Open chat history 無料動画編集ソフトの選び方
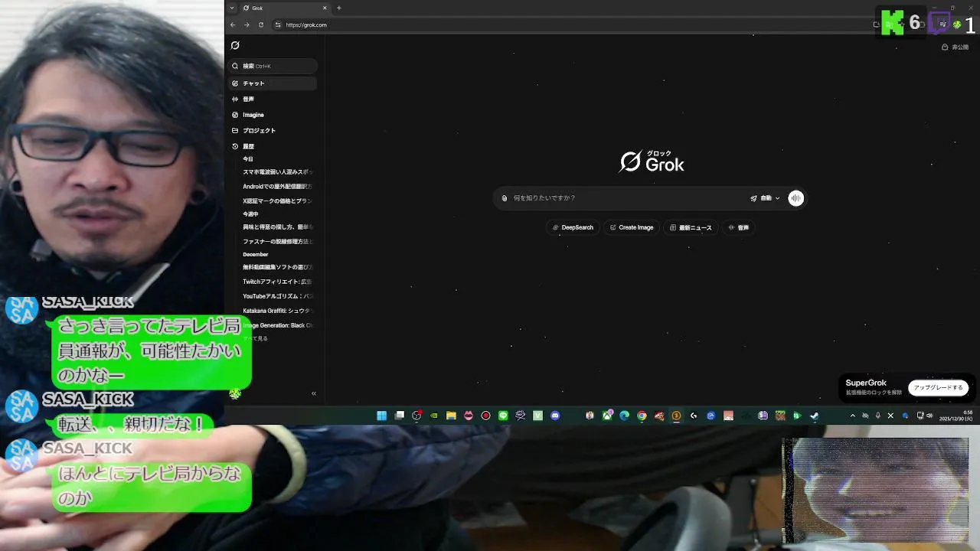Screen dimensions: 980x551 [277, 267]
